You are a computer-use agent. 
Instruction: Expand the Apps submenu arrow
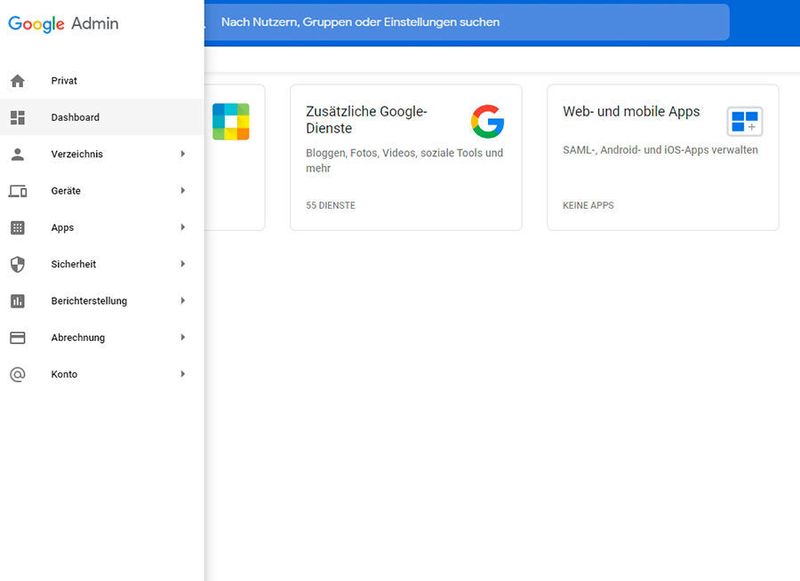pos(183,227)
